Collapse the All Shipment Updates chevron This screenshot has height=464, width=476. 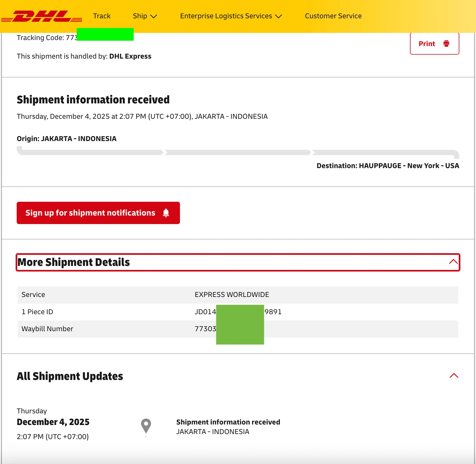point(454,376)
